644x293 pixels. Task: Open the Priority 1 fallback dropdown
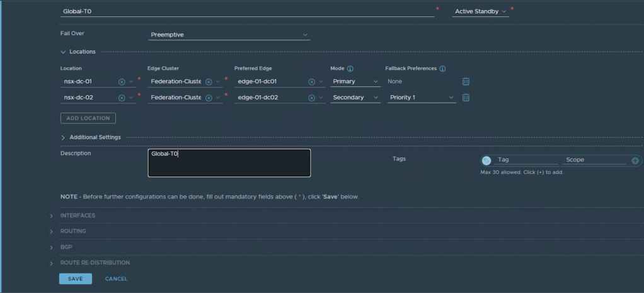pyautogui.click(x=422, y=98)
